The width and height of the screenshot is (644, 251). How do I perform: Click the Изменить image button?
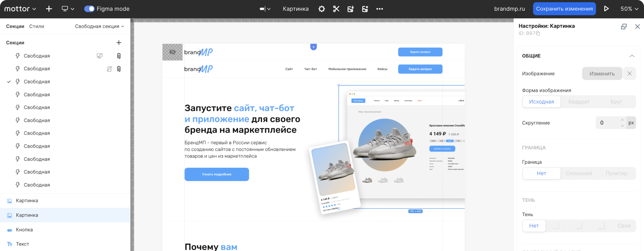[602, 73]
